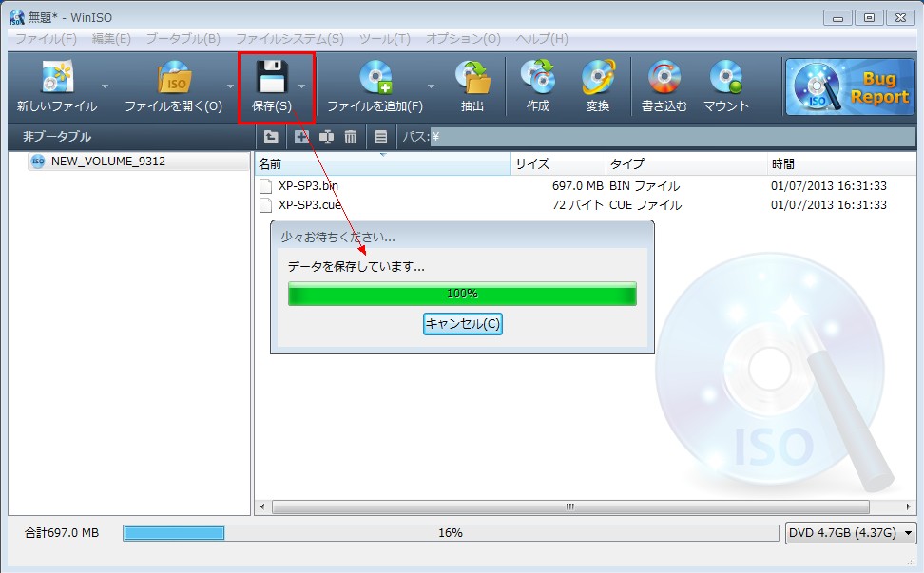Open the オプション(O) menu
Screen dimensions: 924x573
tap(463, 39)
